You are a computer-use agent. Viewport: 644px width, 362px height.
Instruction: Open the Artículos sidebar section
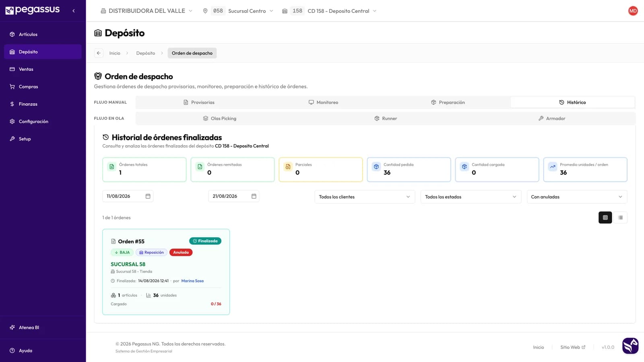43,35
